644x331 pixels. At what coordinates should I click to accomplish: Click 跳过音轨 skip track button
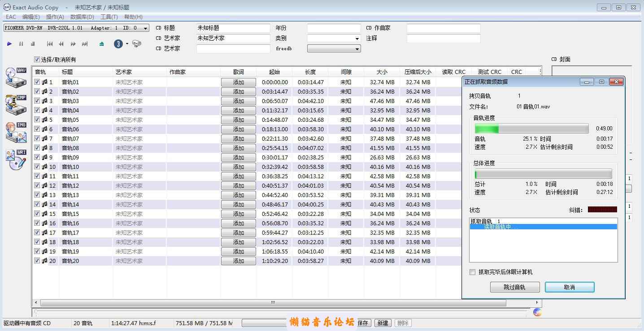[514, 287]
